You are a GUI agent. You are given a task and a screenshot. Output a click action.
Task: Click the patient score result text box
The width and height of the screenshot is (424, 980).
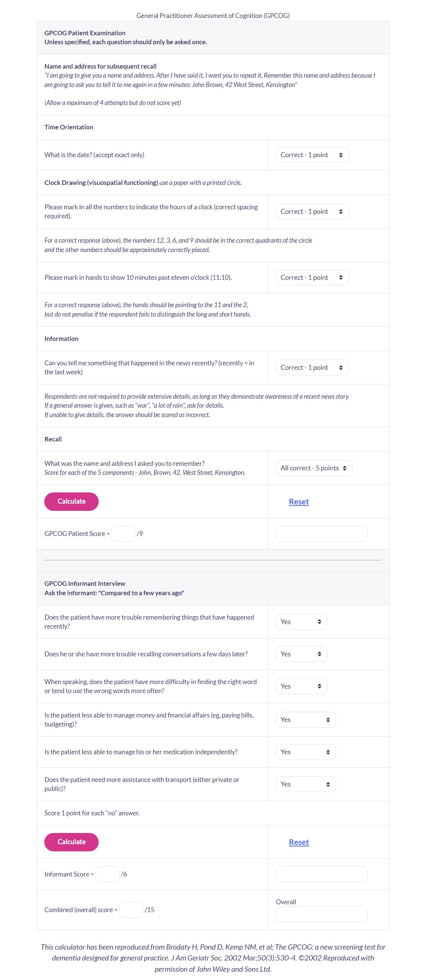[x=321, y=534]
